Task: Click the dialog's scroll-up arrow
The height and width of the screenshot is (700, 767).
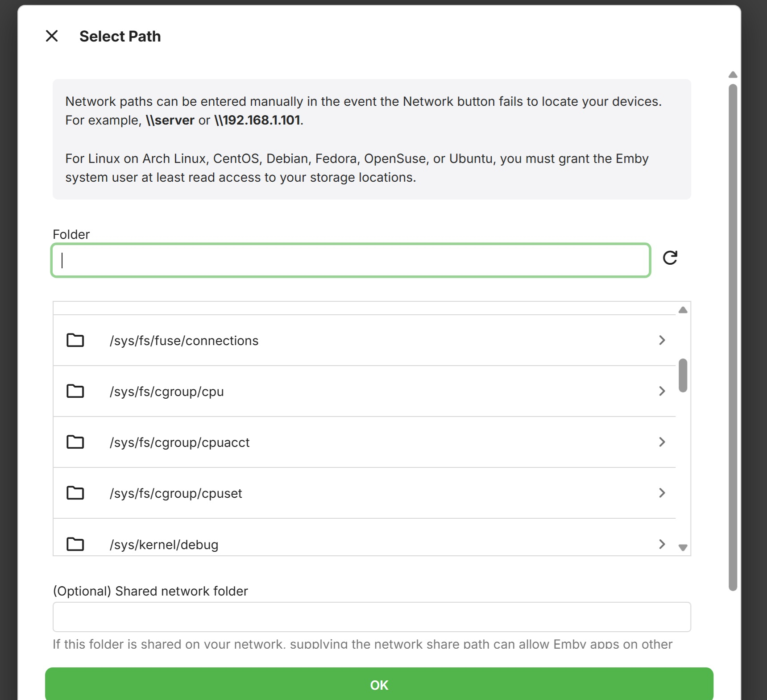Action: tap(733, 75)
